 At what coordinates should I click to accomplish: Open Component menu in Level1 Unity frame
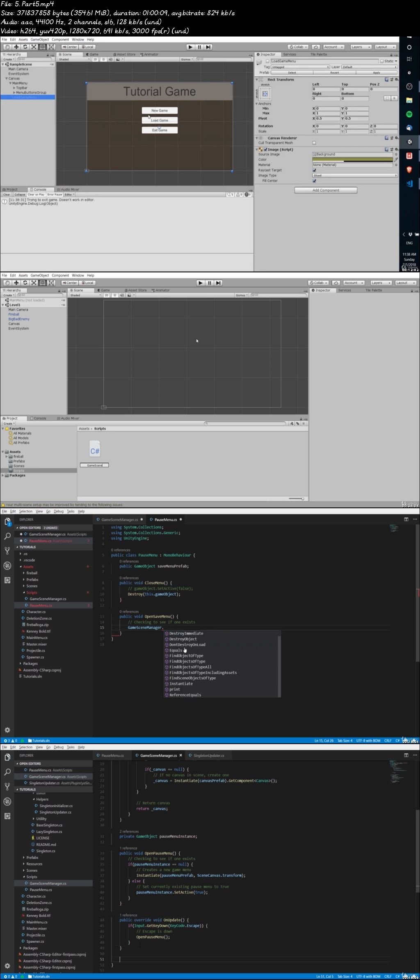tap(60, 275)
